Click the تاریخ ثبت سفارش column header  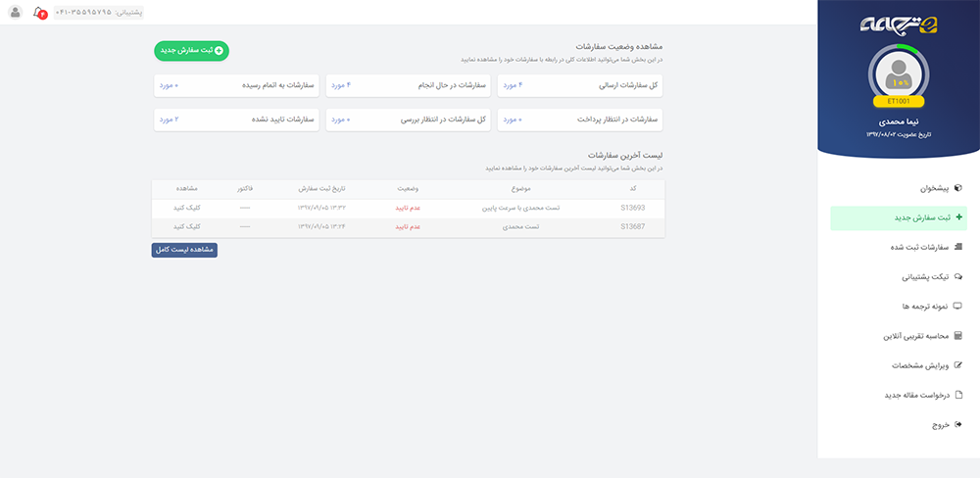coord(321,189)
